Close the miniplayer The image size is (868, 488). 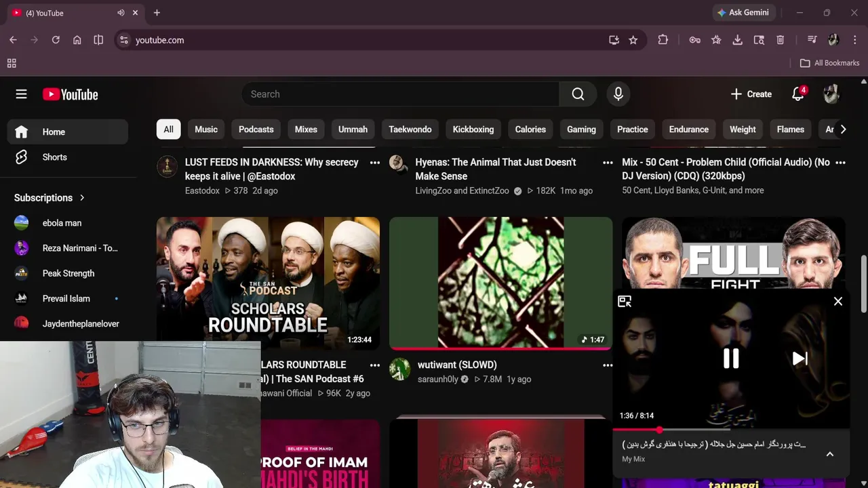[x=838, y=302]
